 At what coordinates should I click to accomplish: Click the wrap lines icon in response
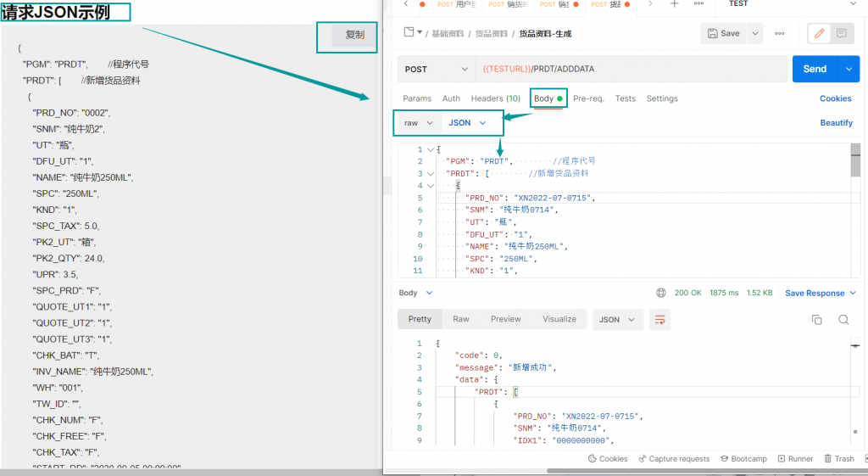pyautogui.click(x=660, y=320)
